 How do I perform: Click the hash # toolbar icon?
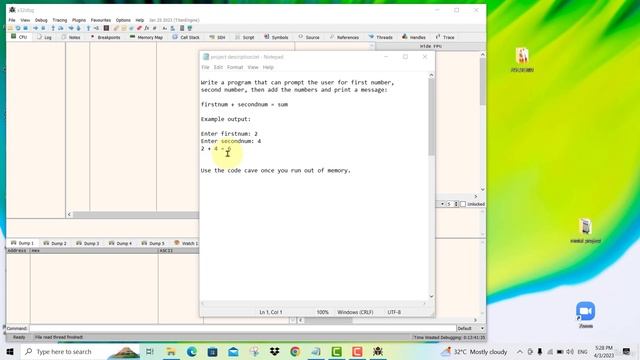point(154,28)
